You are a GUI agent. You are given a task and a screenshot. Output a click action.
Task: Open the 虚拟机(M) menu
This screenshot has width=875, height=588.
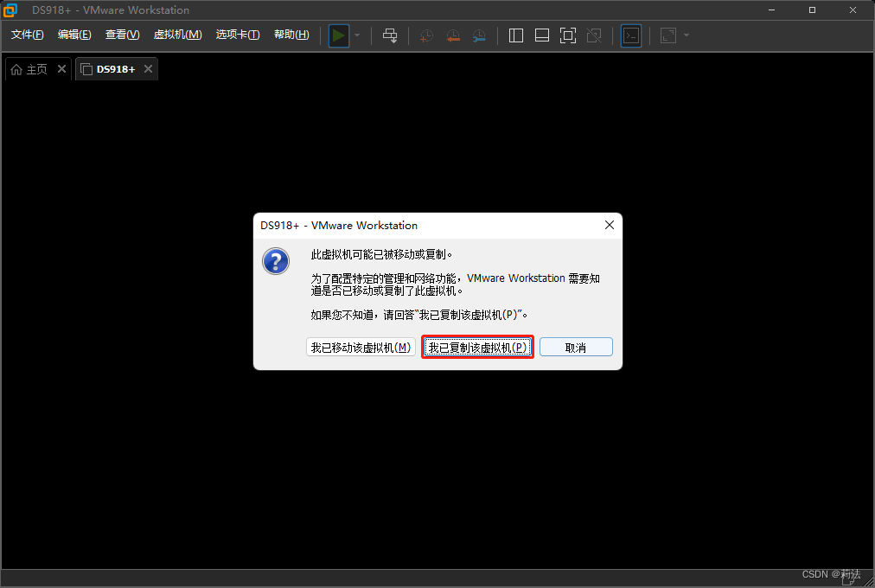tap(177, 35)
